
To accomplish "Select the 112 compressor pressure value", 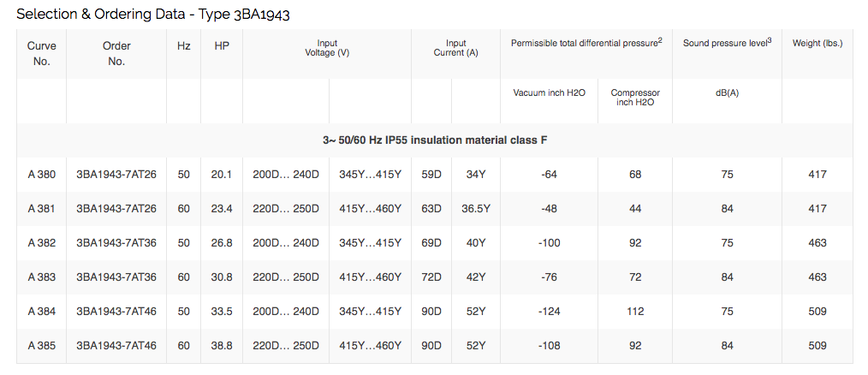I will (635, 311).
